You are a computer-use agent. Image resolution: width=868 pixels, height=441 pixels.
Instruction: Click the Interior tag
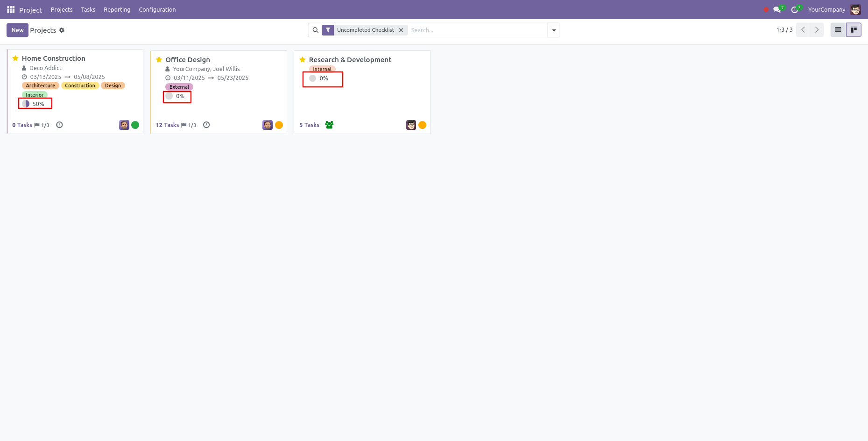click(35, 95)
